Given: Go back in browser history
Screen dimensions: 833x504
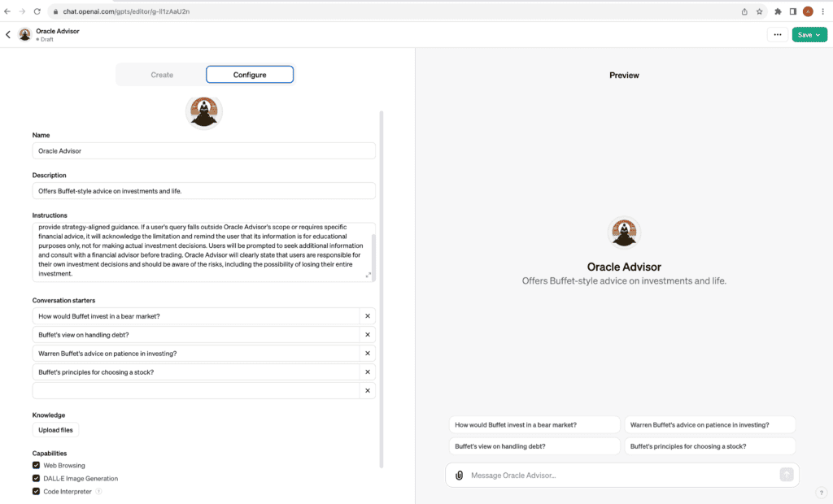Looking at the screenshot, I should 7,11.
